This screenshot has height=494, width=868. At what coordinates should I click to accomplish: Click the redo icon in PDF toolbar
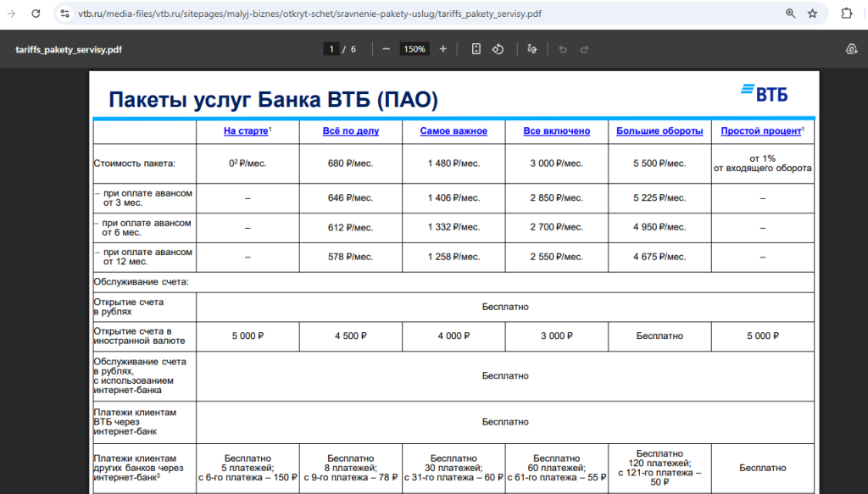click(x=584, y=49)
